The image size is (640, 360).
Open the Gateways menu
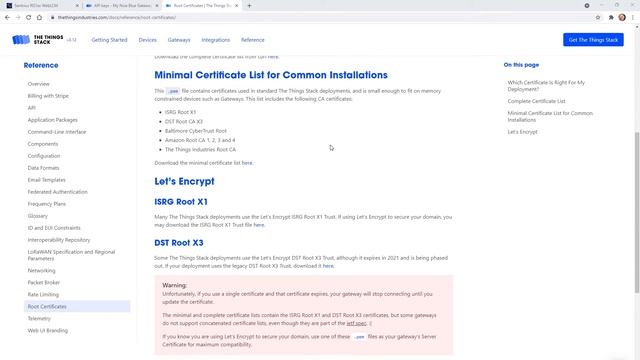pyautogui.click(x=179, y=40)
